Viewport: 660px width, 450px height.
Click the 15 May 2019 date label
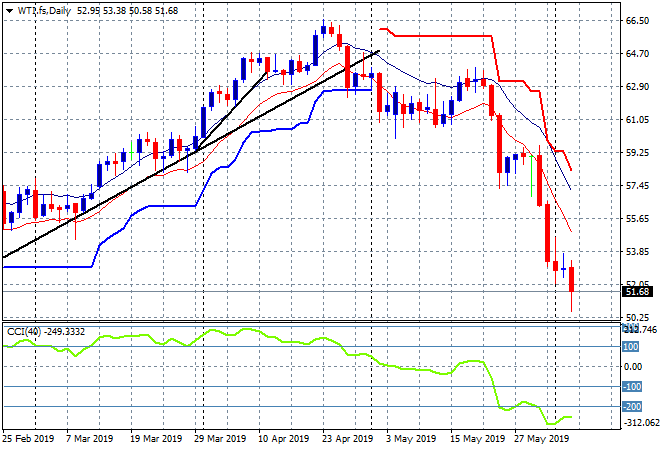tap(478, 439)
